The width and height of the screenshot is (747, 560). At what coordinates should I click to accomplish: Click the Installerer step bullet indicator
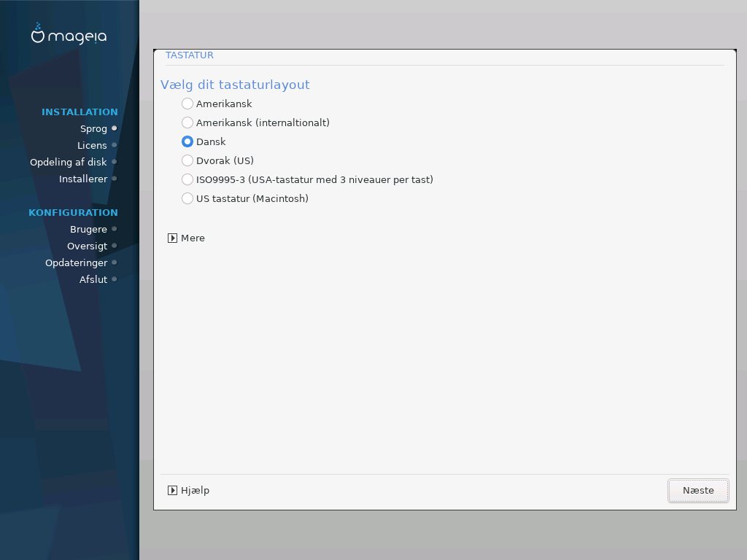(115, 179)
